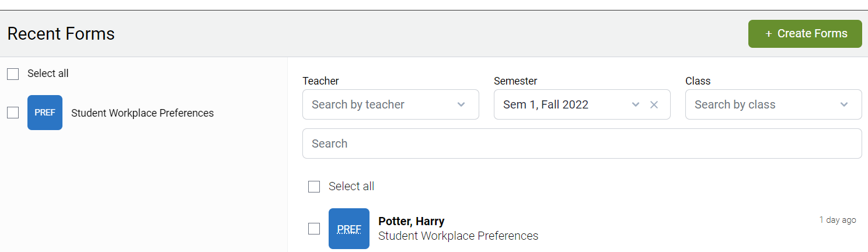Click the blue PREF icon in left panel
868x252 pixels.
coord(45,113)
